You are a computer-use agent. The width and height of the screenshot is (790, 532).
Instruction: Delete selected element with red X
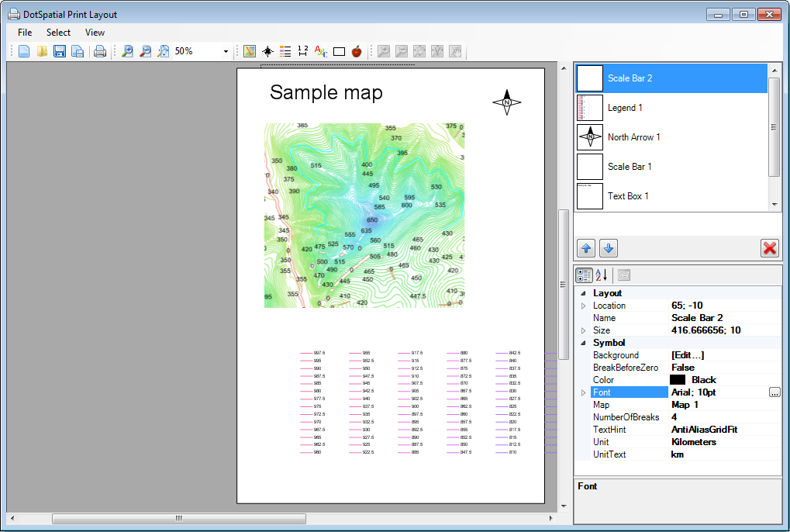click(x=769, y=248)
